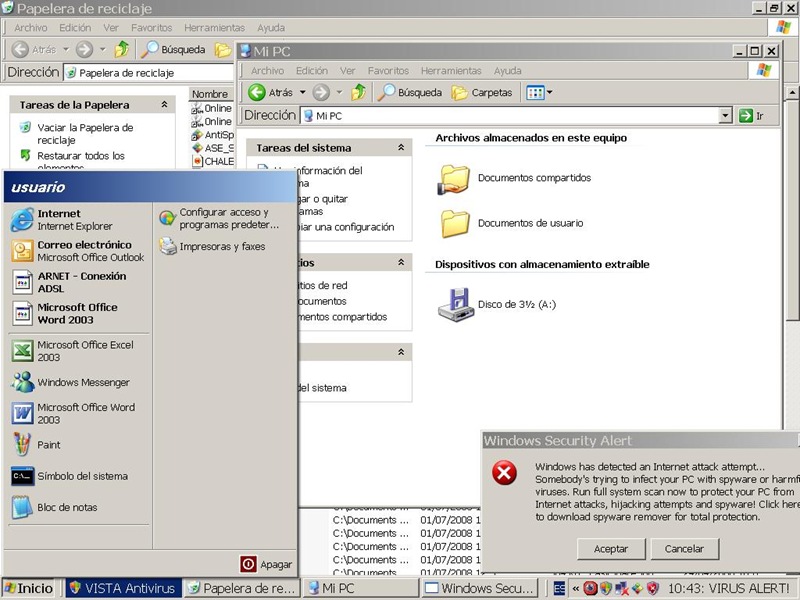Expand hidden tray icons chevron
Viewport: 800px width, 600px height.
point(575,589)
